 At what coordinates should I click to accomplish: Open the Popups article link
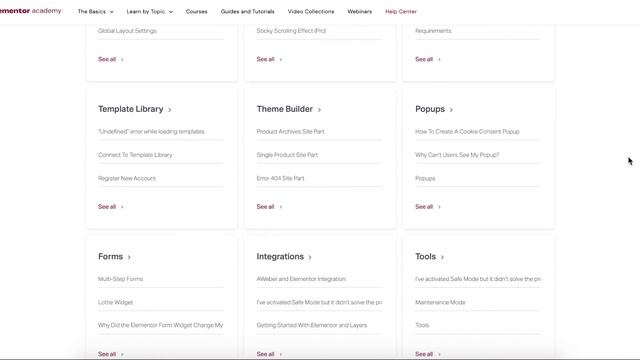tap(425, 178)
